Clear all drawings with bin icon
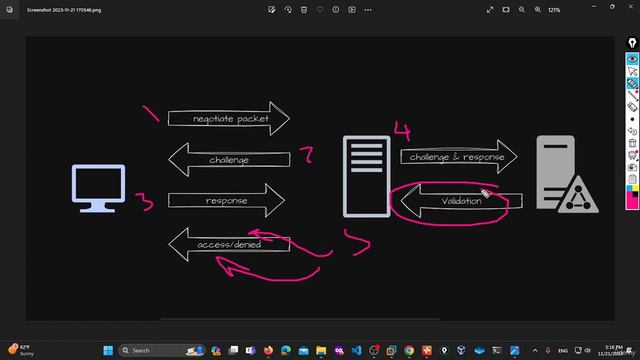 tap(632, 143)
